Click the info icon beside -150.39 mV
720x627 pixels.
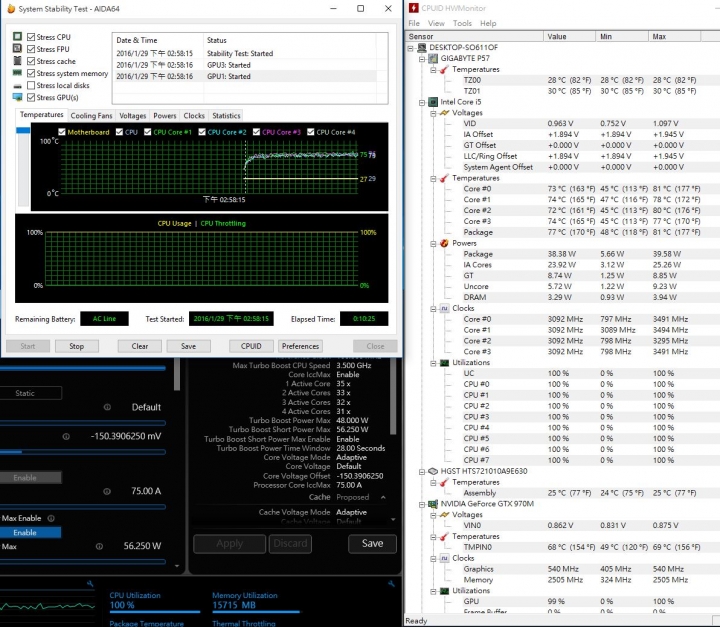click(66, 436)
